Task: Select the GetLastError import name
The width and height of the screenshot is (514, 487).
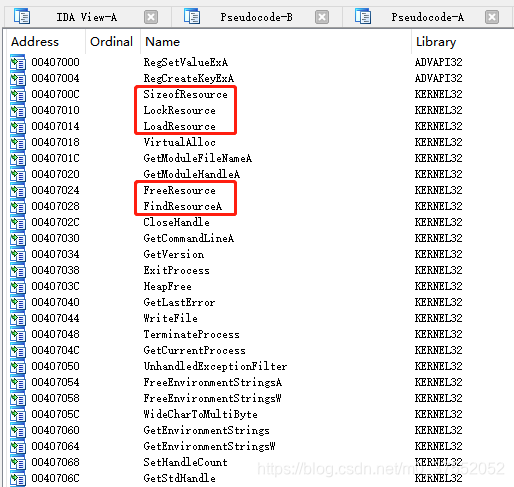Action: (179, 302)
